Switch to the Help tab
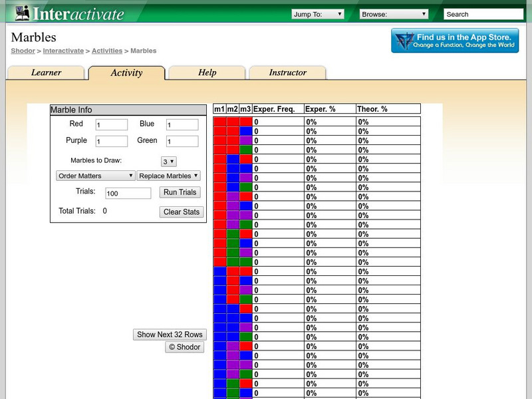Image resolution: width=532 pixels, height=399 pixels. click(207, 72)
